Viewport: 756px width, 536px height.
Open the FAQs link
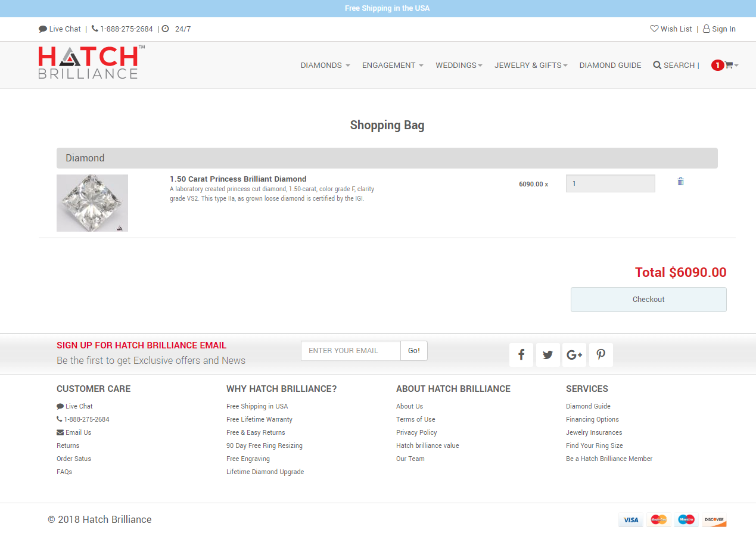pyautogui.click(x=64, y=472)
